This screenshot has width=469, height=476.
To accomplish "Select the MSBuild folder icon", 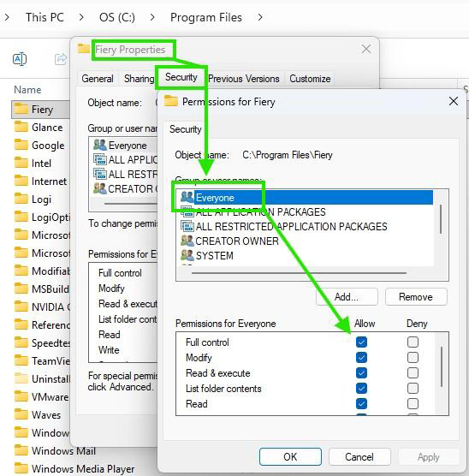I will point(21,289).
